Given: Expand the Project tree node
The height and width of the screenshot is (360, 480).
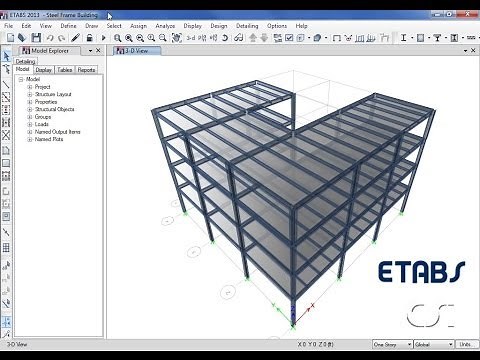Looking at the screenshot, I should [x=29, y=87].
